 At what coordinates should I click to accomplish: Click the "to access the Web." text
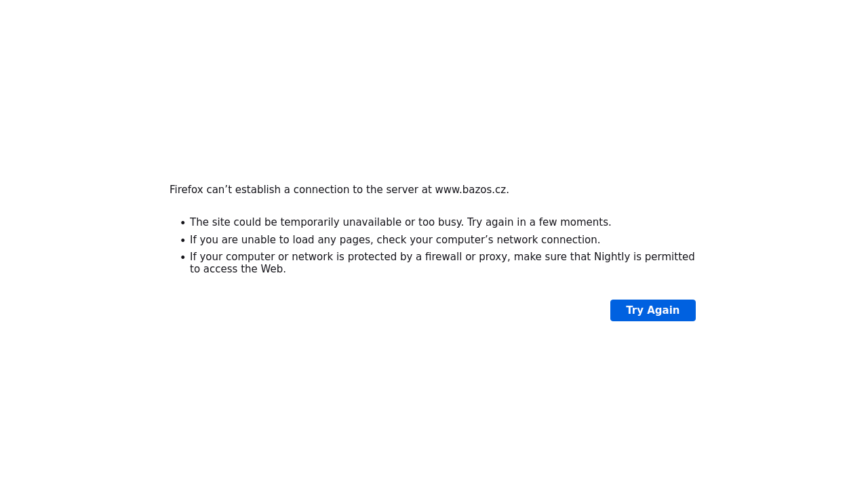coord(237,269)
